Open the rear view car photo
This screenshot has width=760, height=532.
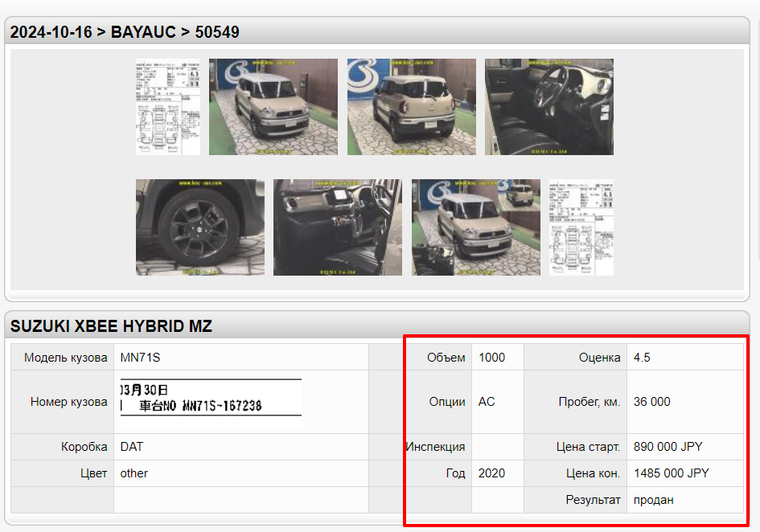412,107
